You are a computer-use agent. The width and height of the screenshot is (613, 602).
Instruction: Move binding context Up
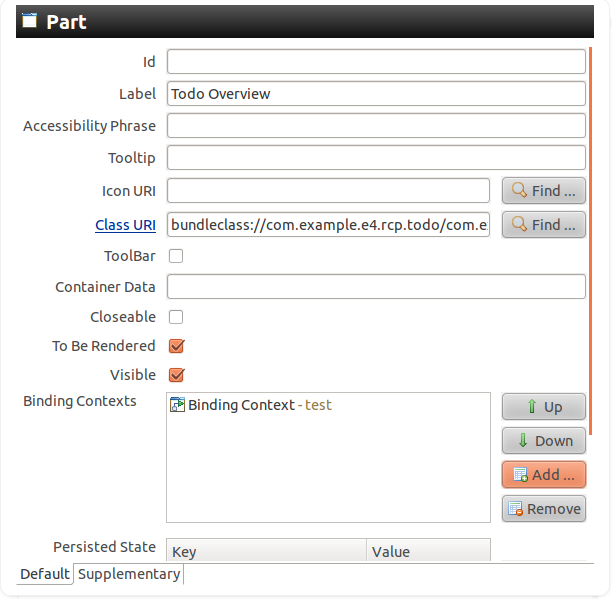[x=543, y=406]
